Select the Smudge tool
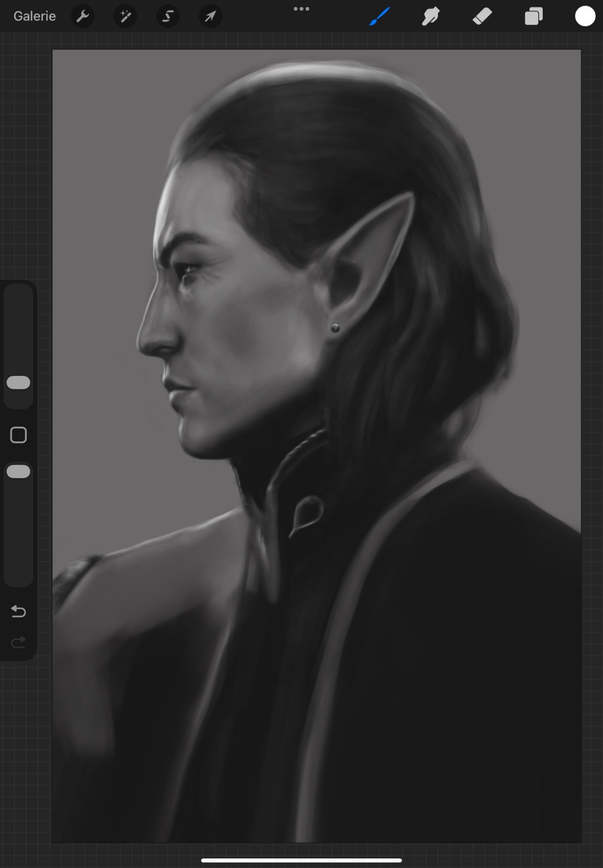 431,16
